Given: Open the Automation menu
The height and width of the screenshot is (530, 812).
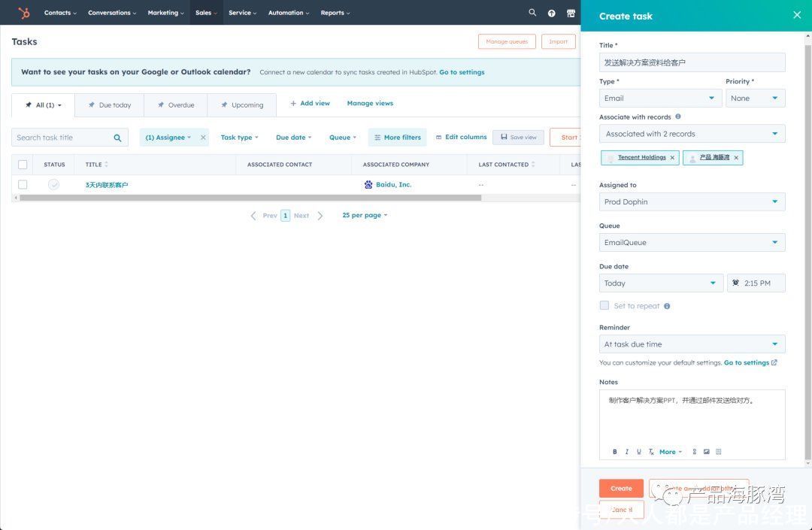Looking at the screenshot, I should [x=289, y=13].
